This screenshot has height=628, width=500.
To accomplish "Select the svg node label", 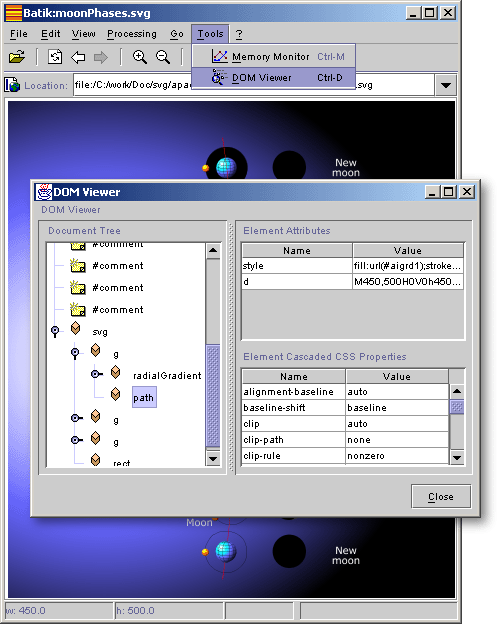I will pos(100,332).
